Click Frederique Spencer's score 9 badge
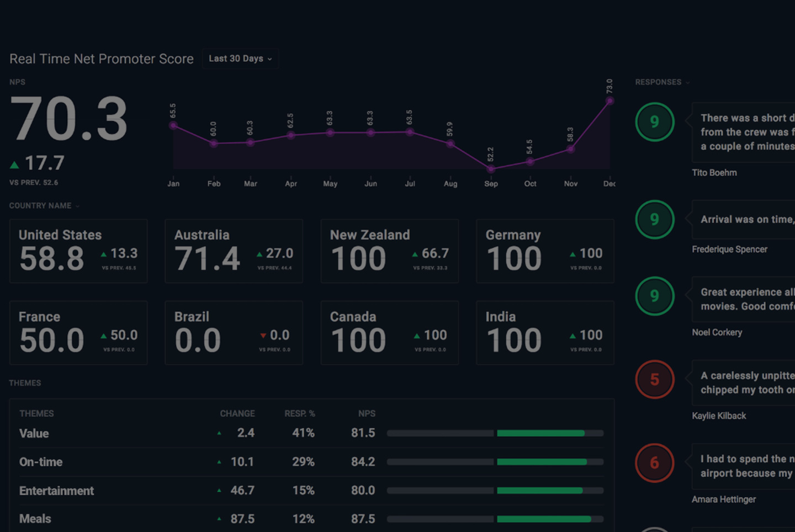 point(655,219)
